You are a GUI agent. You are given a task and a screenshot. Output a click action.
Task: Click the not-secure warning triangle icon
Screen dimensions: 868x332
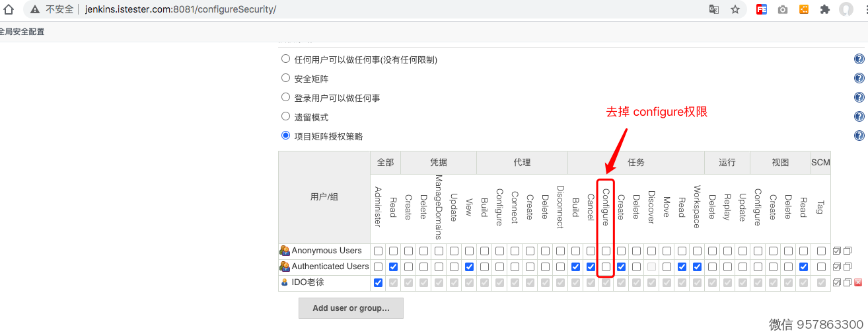tap(35, 10)
